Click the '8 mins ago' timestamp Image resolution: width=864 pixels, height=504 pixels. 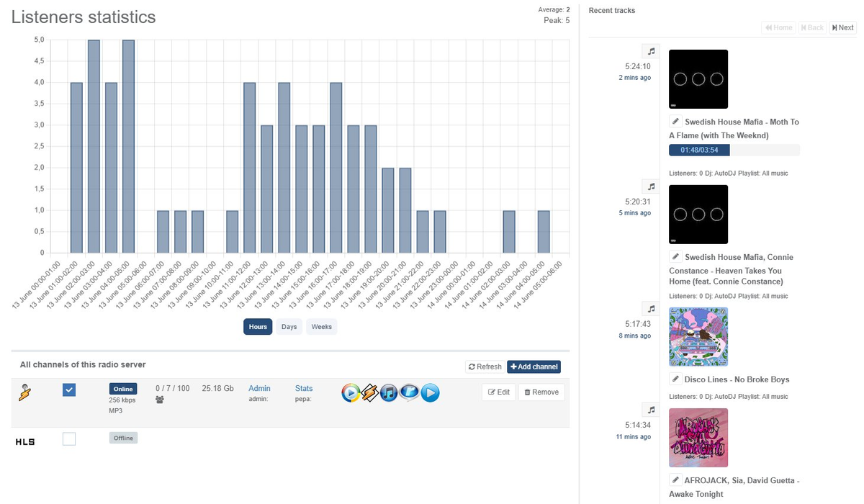coord(635,336)
